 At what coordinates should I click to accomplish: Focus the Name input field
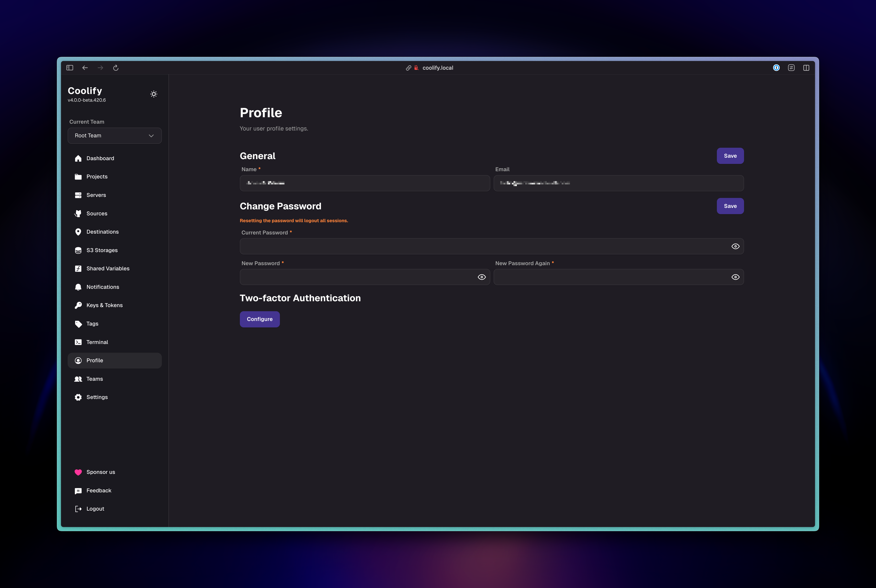tap(365, 183)
